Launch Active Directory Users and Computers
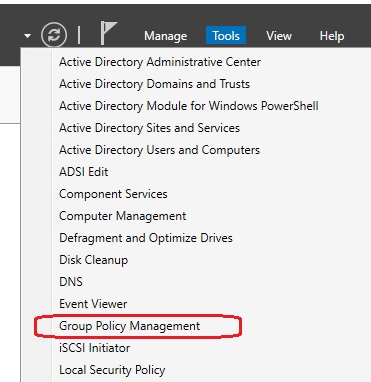Screen dimensions: 371x382 pos(159,150)
